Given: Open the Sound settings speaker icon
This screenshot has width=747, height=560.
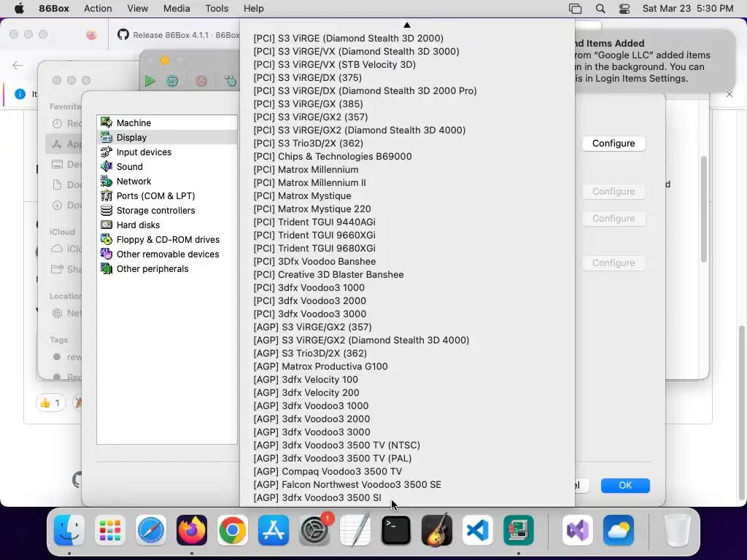Looking at the screenshot, I should coord(107,166).
